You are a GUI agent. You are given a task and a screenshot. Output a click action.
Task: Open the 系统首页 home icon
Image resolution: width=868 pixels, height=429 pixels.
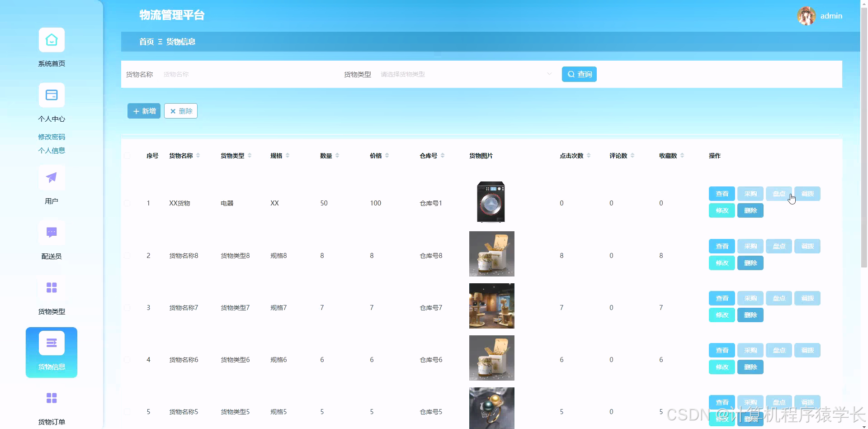(52, 40)
